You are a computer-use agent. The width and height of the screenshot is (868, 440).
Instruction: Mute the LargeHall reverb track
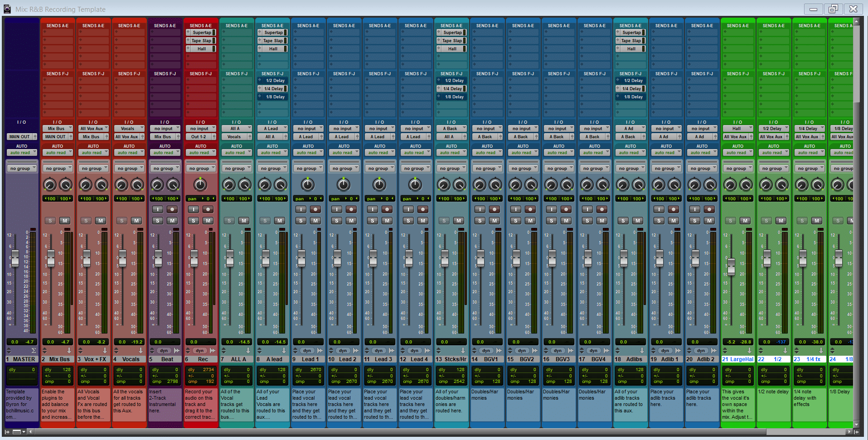point(745,221)
